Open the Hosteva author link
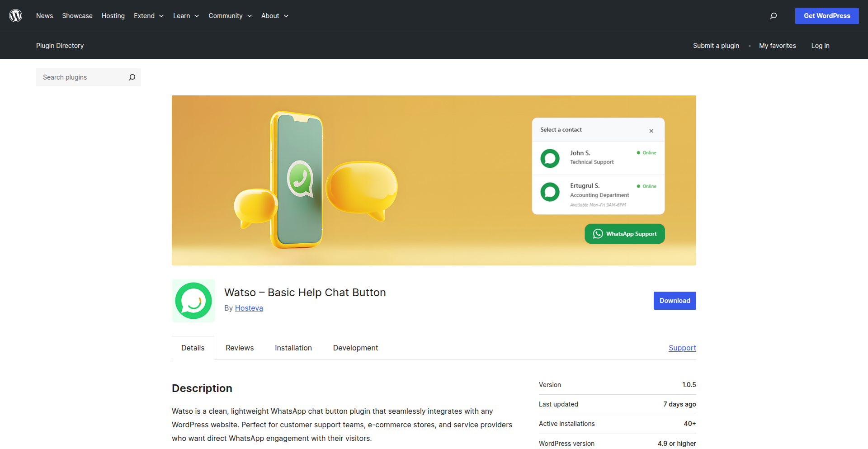The width and height of the screenshot is (868, 449). 249,308
